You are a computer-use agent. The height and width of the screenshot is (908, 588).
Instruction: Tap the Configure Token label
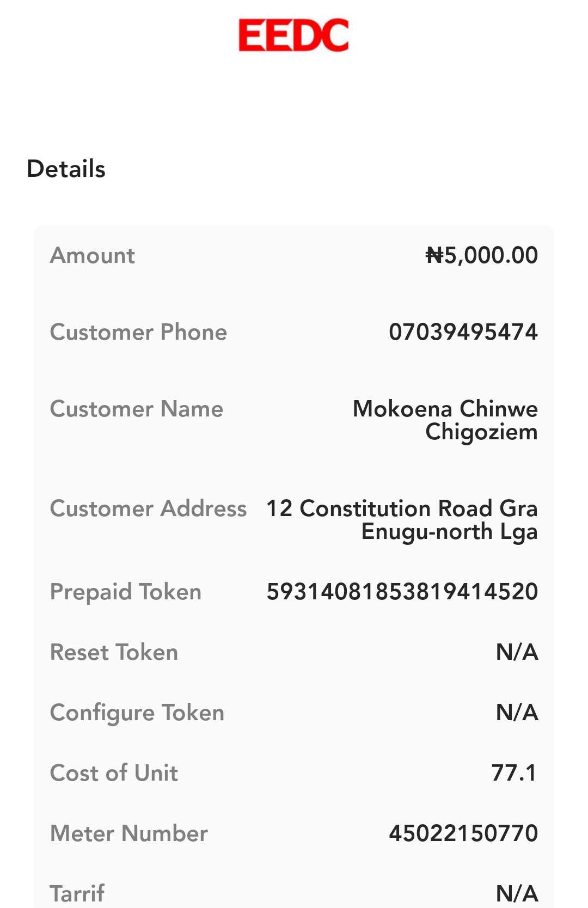pos(137,713)
